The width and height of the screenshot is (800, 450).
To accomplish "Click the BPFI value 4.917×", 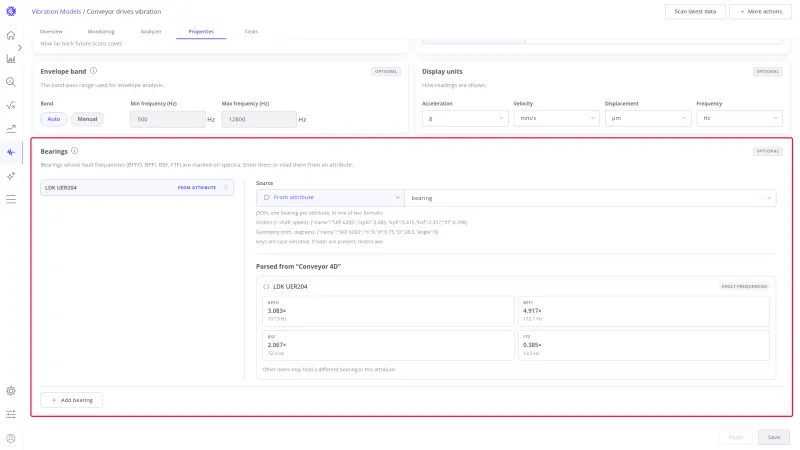I will (x=532, y=311).
